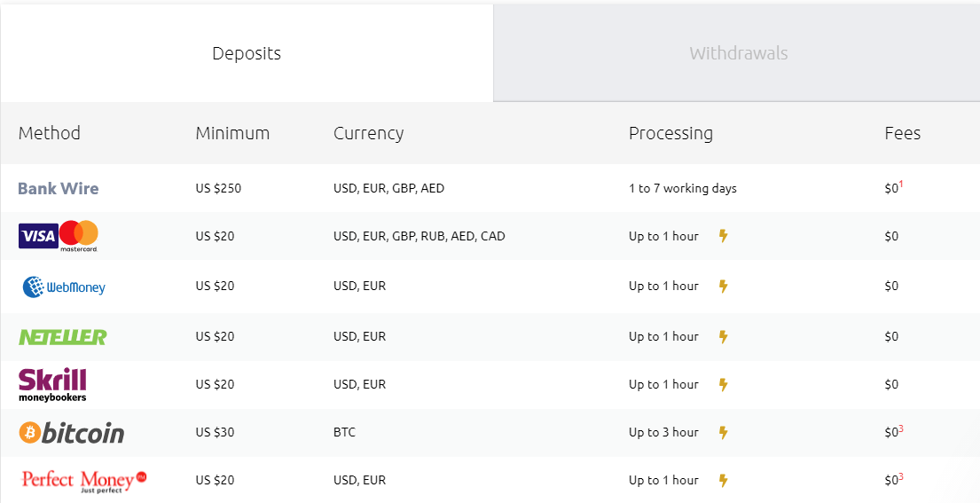Click the Minimum column header

click(x=232, y=133)
